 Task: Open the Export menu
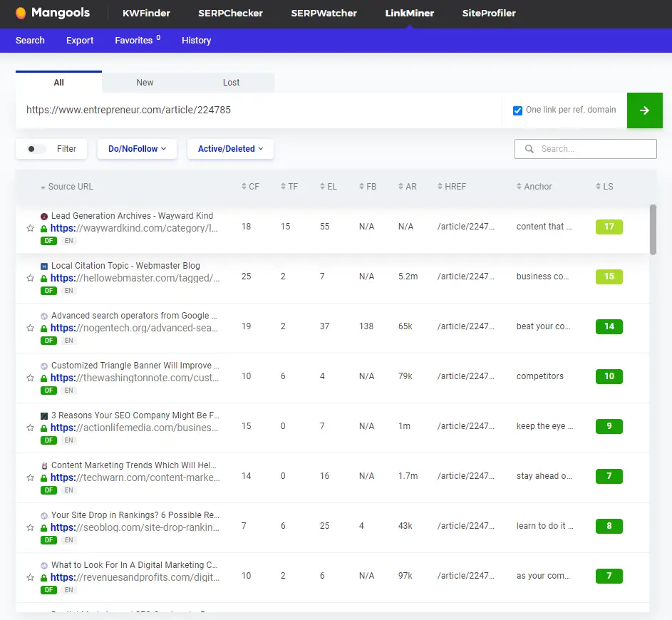(x=80, y=41)
